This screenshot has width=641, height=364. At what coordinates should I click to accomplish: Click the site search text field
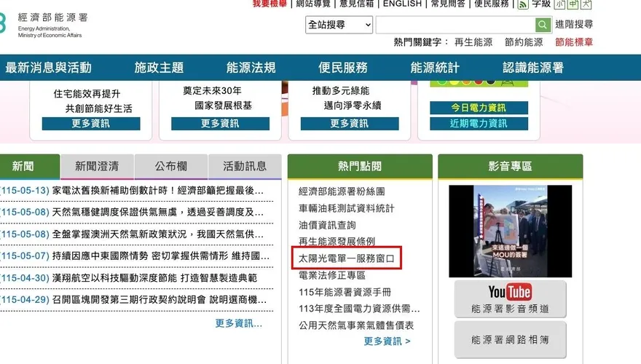point(455,25)
